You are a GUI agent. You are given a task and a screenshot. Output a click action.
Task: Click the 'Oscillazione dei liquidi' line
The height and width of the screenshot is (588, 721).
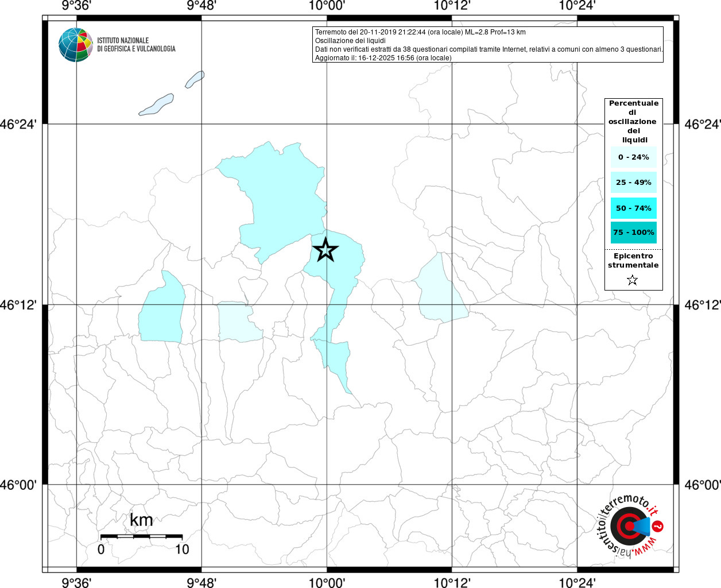pos(350,41)
